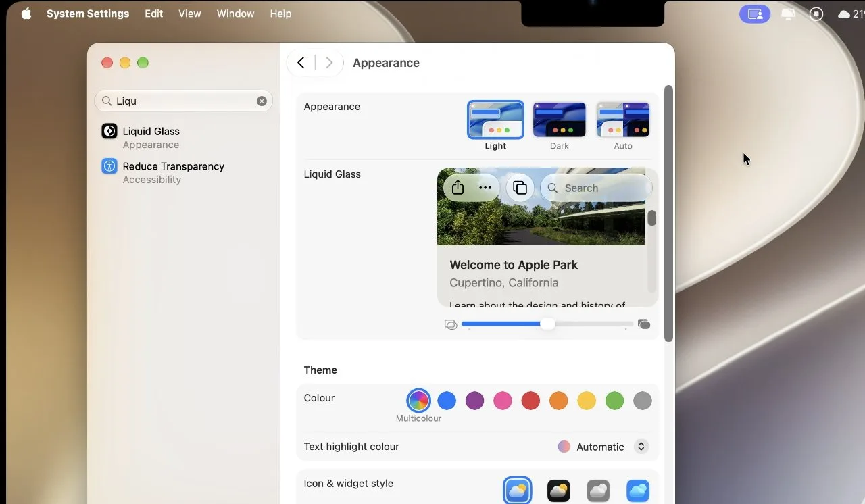The image size is (865, 504).
Task: Click the magnifier icon in sidebar search
Action: point(107,101)
